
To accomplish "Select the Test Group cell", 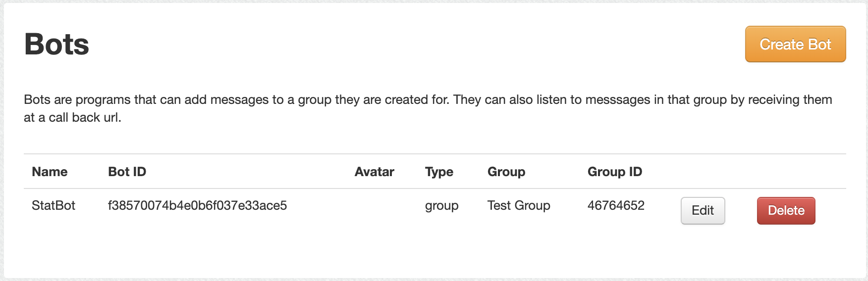I will pyautogui.click(x=519, y=205).
